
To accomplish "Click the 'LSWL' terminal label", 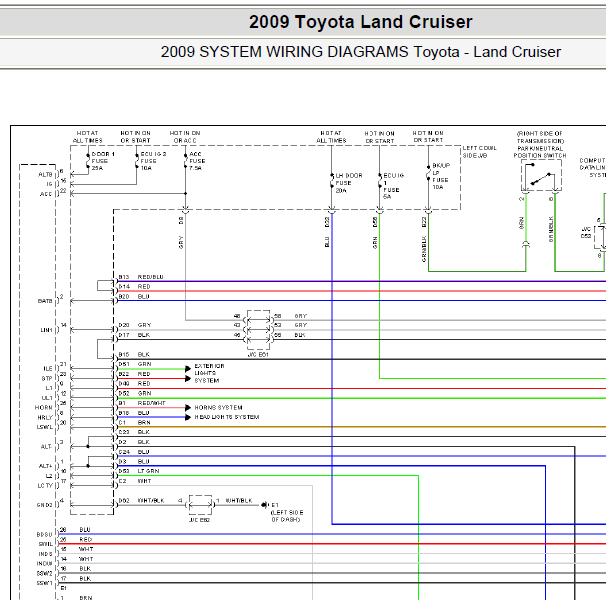I will click(44, 427).
